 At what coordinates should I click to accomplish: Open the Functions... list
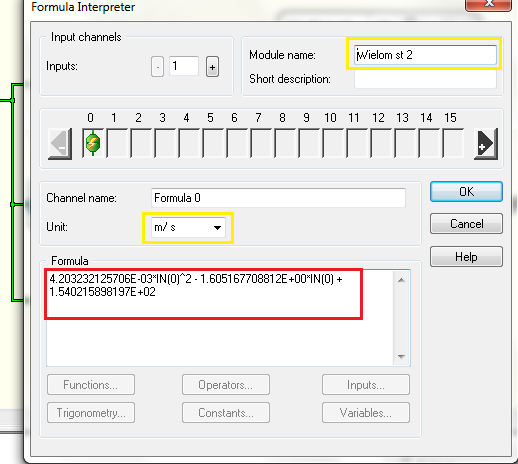pyautogui.click(x=91, y=385)
